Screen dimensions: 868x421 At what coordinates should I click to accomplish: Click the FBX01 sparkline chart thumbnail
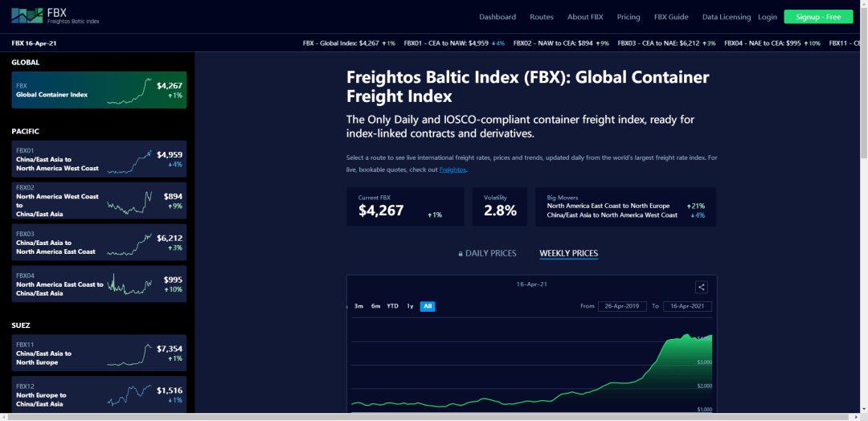point(129,161)
